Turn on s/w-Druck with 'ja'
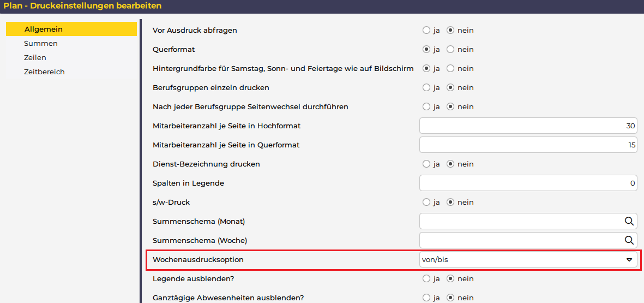 click(426, 203)
